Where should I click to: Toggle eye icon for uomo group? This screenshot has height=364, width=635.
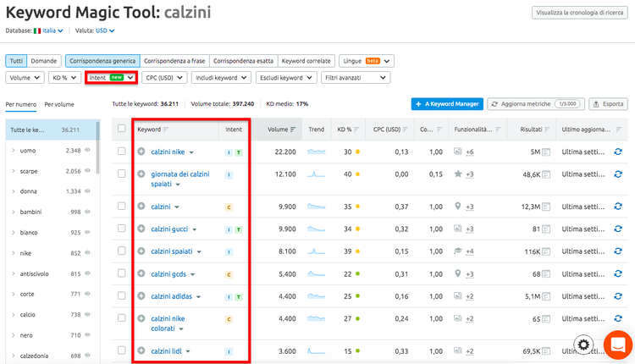pos(87,150)
